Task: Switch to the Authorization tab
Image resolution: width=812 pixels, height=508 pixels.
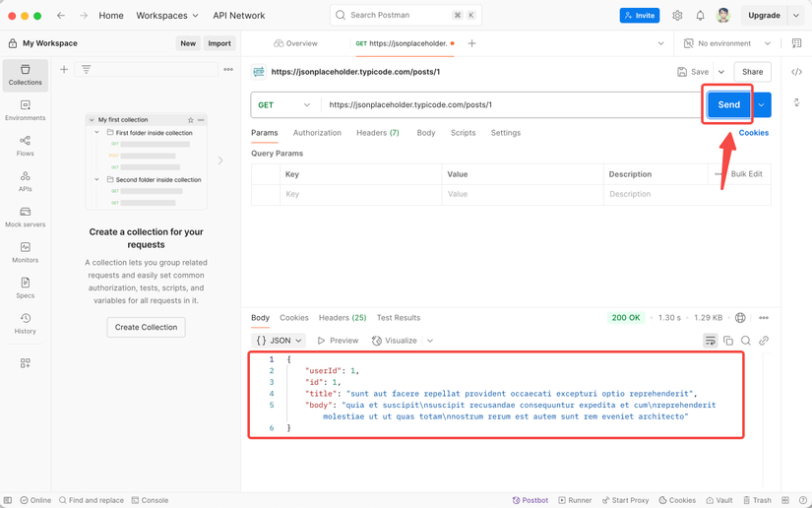Action: tap(317, 133)
